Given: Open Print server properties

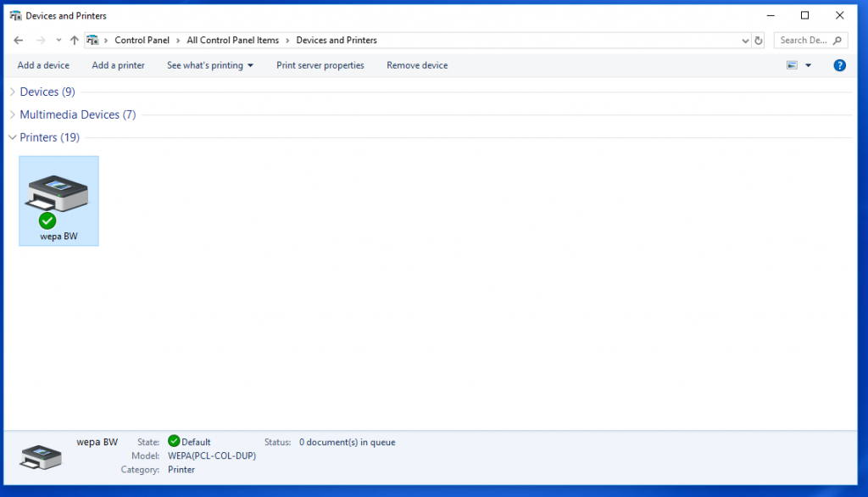Looking at the screenshot, I should pyautogui.click(x=320, y=64).
